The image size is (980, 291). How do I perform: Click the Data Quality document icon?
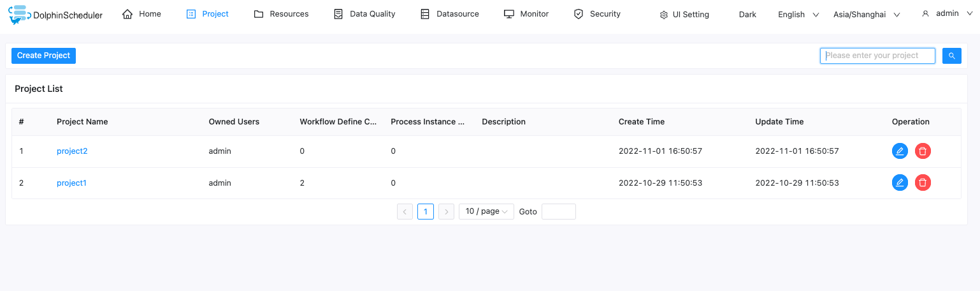338,14
